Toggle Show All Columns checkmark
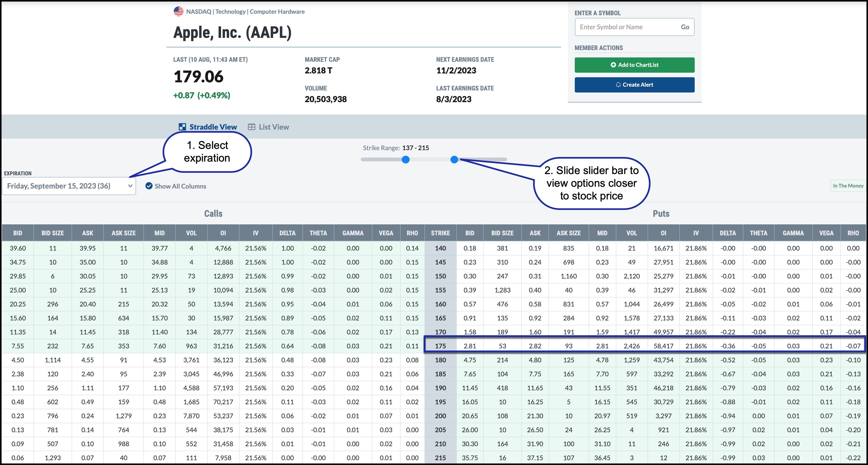 coord(149,186)
